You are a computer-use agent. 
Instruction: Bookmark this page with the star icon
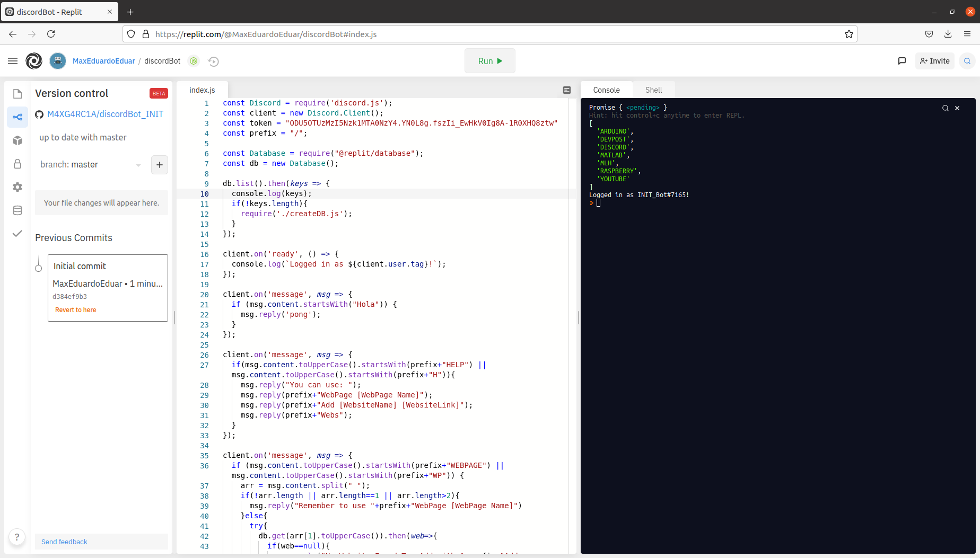point(849,34)
